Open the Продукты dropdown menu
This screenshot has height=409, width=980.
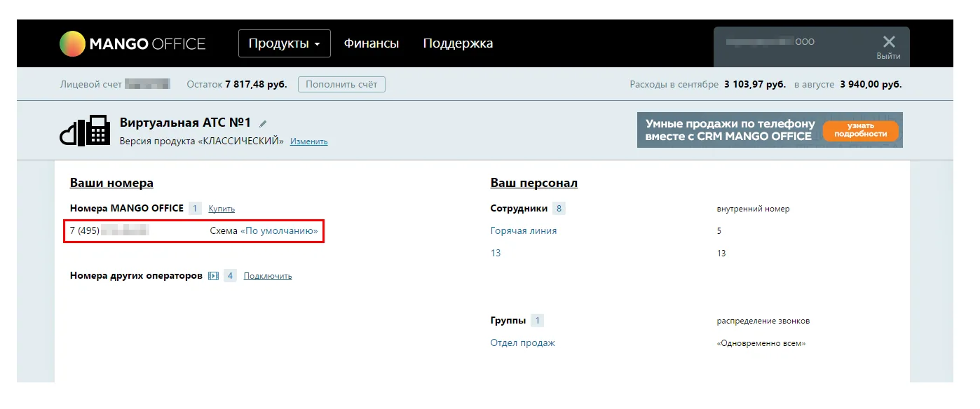tap(285, 43)
